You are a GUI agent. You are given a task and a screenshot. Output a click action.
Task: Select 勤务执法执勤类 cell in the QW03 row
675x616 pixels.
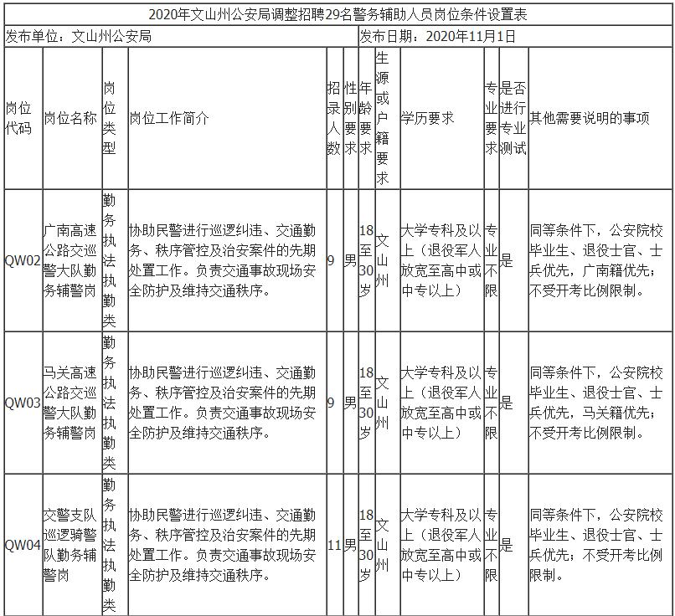click(x=115, y=403)
